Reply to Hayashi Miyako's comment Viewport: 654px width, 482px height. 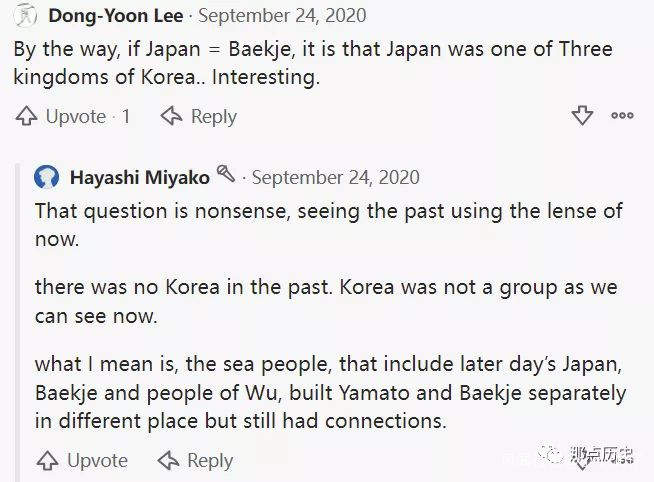click(196, 461)
